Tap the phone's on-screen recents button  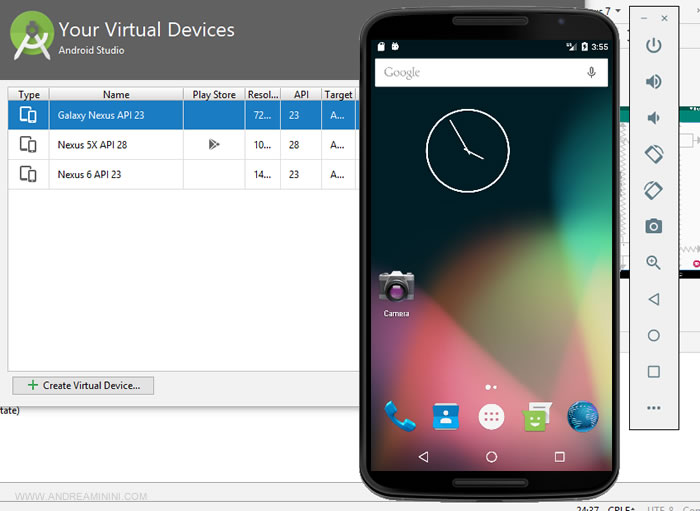pyautogui.click(x=559, y=457)
